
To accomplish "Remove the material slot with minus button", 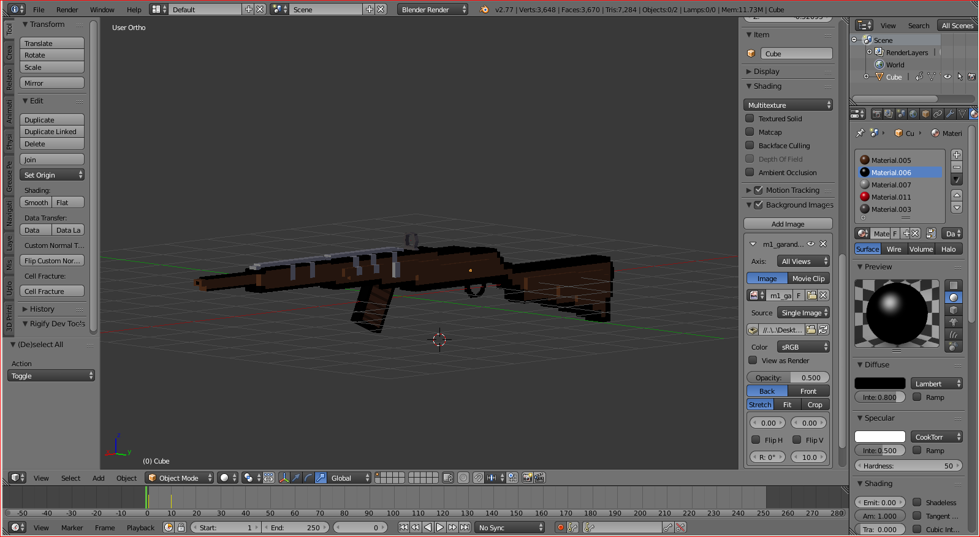I will (957, 167).
